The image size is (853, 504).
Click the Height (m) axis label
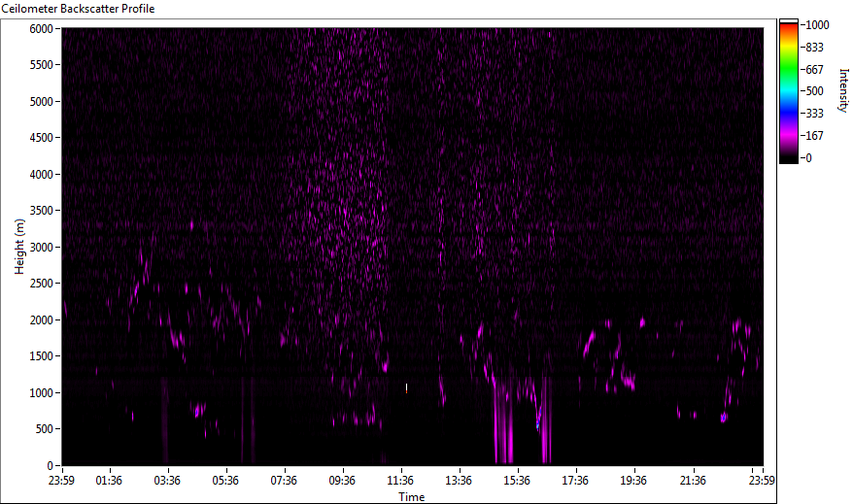pyautogui.click(x=19, y=247)
